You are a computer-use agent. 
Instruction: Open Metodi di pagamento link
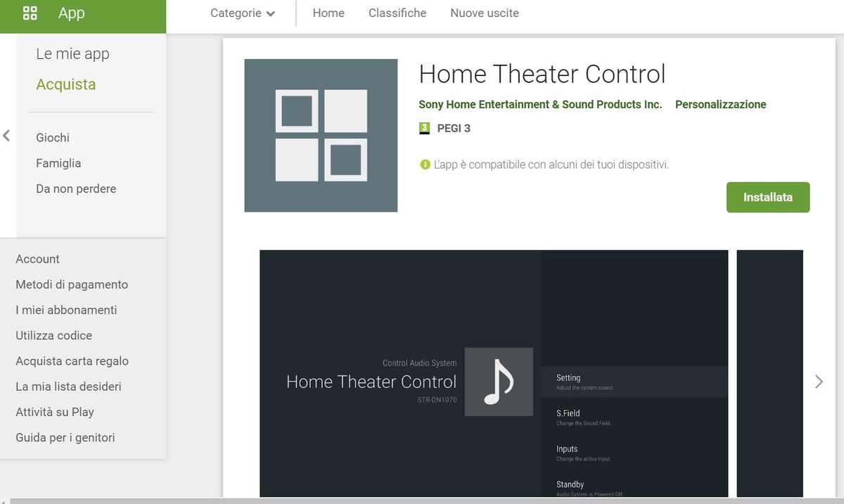click(x=72, y=285)
